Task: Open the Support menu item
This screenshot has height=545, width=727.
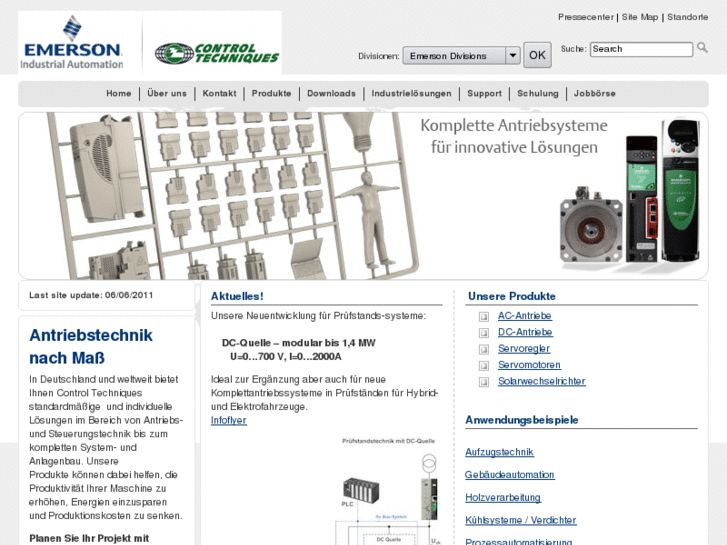Action: coord(485,93)
